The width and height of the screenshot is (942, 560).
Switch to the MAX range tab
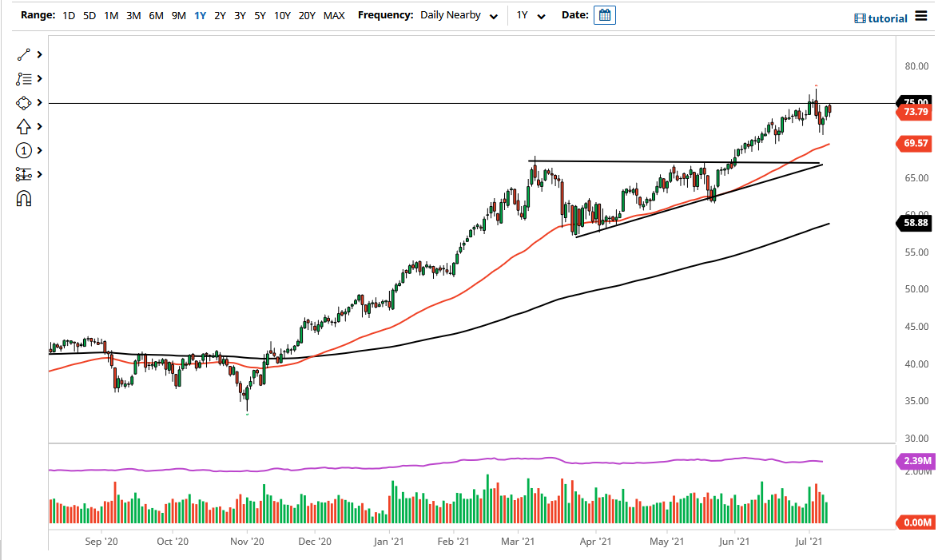coord(334,14)
